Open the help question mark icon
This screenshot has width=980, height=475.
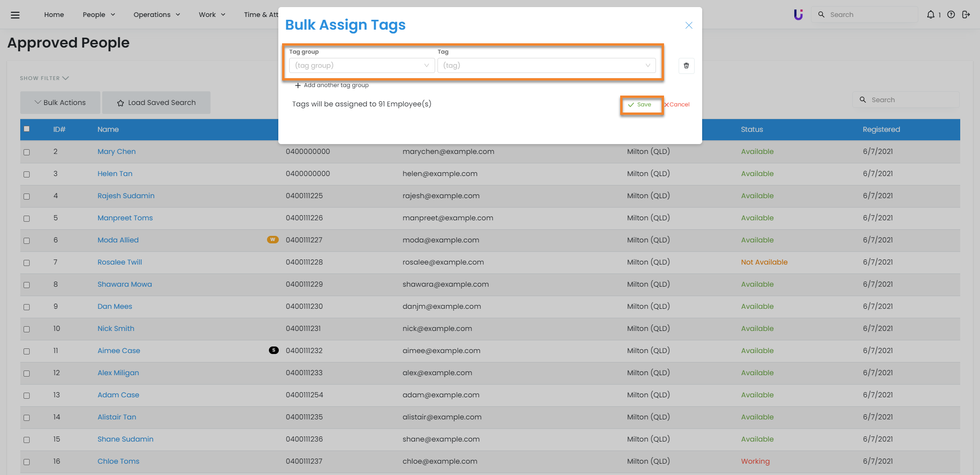point(951,15)
